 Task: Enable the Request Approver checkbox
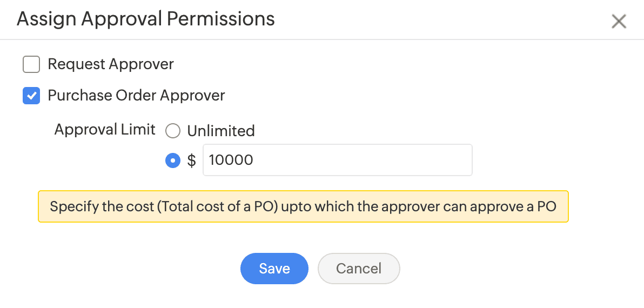coord(31,65)
